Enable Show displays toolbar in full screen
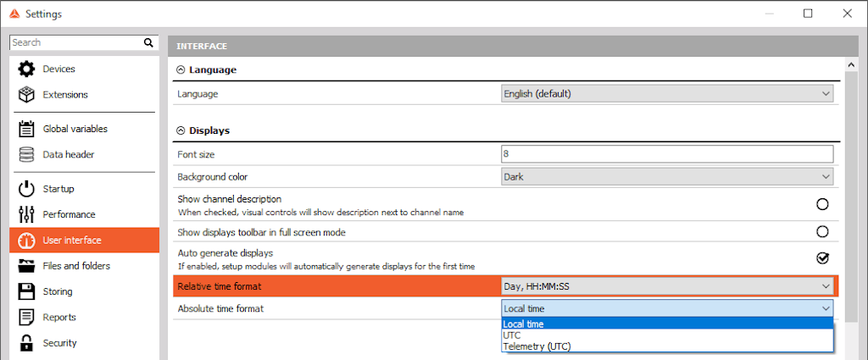 point(822,231)
